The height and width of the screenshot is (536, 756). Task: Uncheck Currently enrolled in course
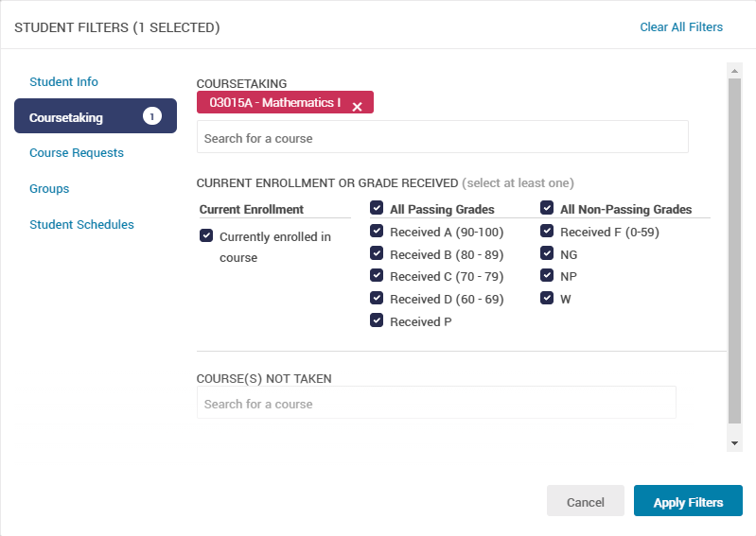206,236
